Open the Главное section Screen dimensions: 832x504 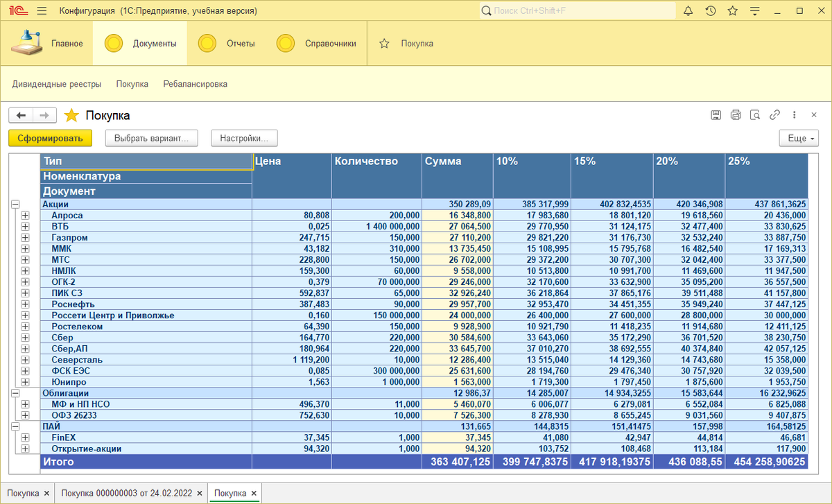tap(47, 44)
